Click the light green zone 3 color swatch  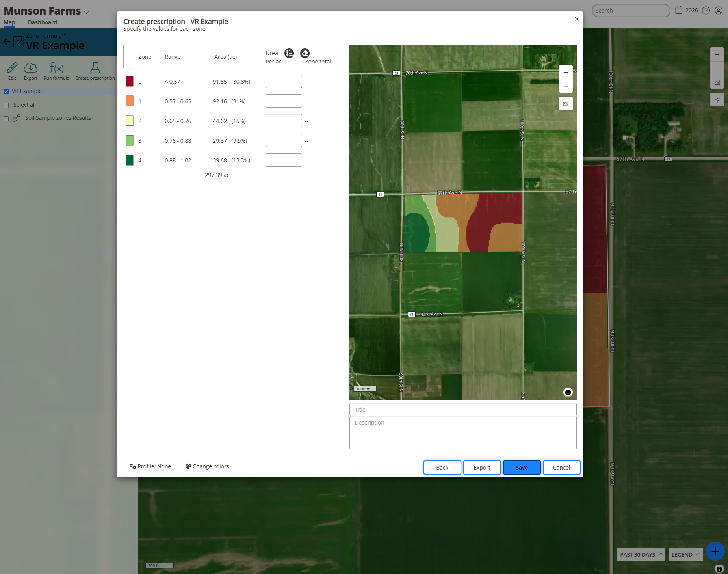click(x=130, y=140)
